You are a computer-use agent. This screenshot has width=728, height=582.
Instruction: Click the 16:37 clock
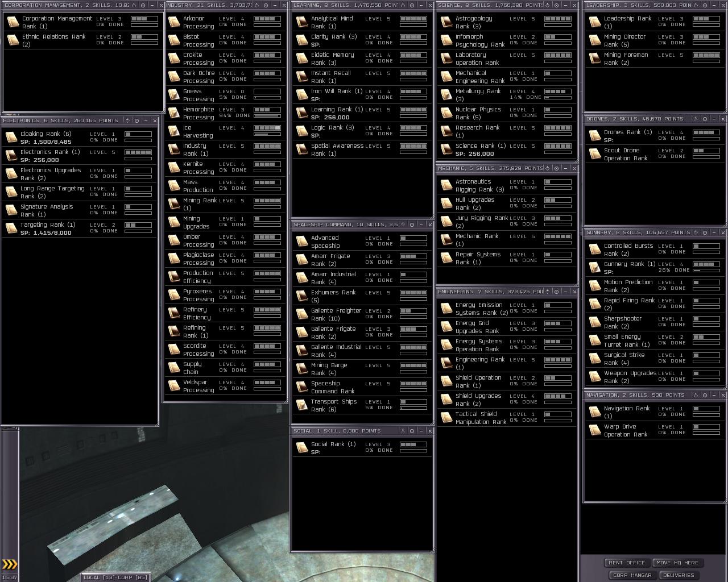(9, 577)
